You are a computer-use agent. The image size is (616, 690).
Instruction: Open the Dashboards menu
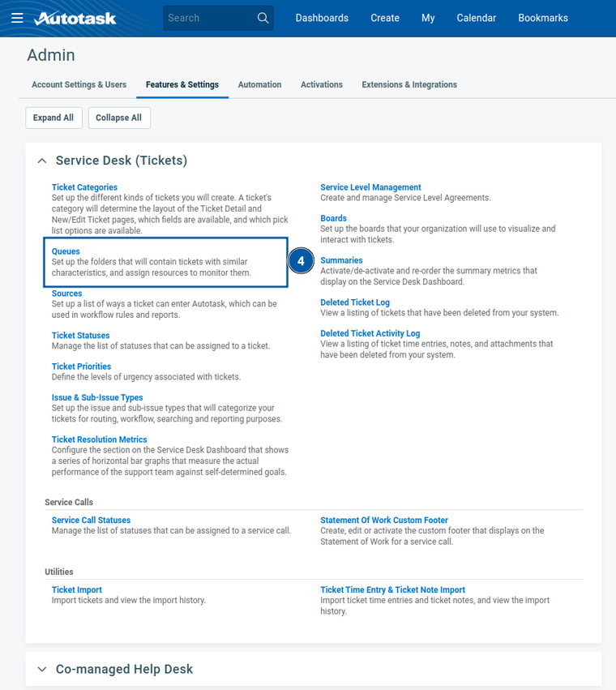[322, 18]
